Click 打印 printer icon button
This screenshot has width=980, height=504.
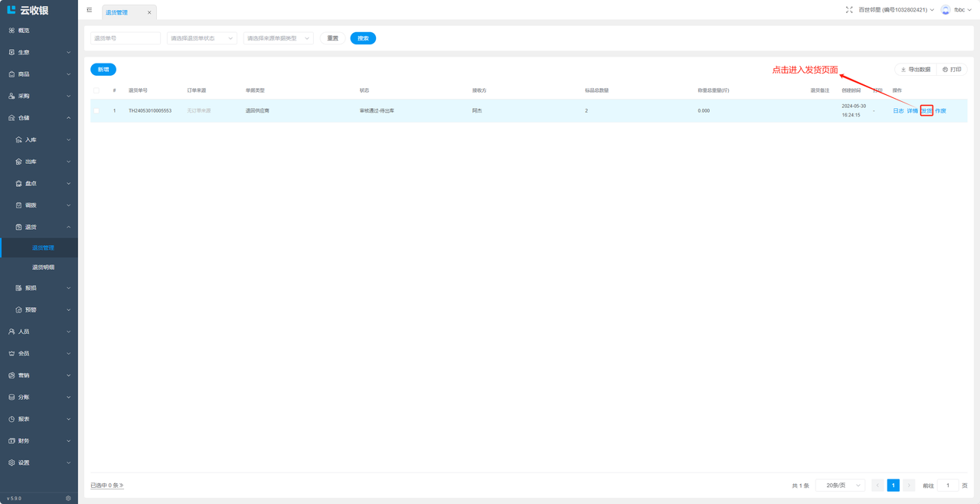point(952,70)
